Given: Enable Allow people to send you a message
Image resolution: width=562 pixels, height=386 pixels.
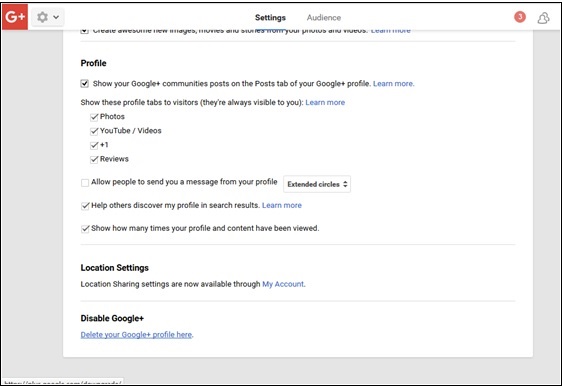Looking at the screenshot, I should [x=85, y=183].
